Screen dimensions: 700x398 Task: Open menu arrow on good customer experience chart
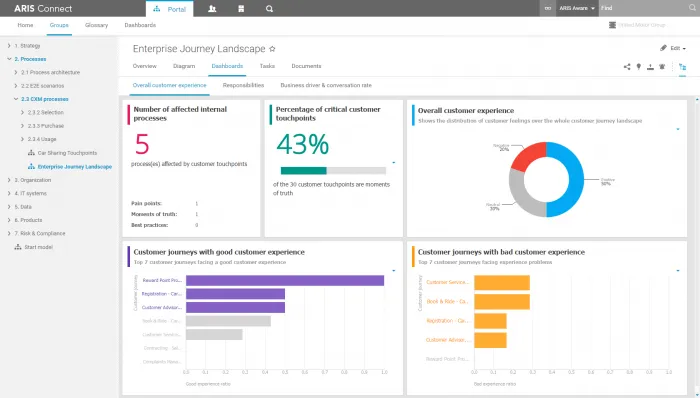point(394,271)
